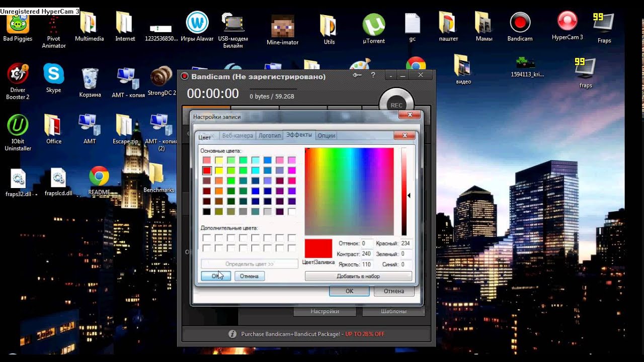Screen dimensions: 644x362
Task: Click the Яркость value field
Action: coord(366,264)
